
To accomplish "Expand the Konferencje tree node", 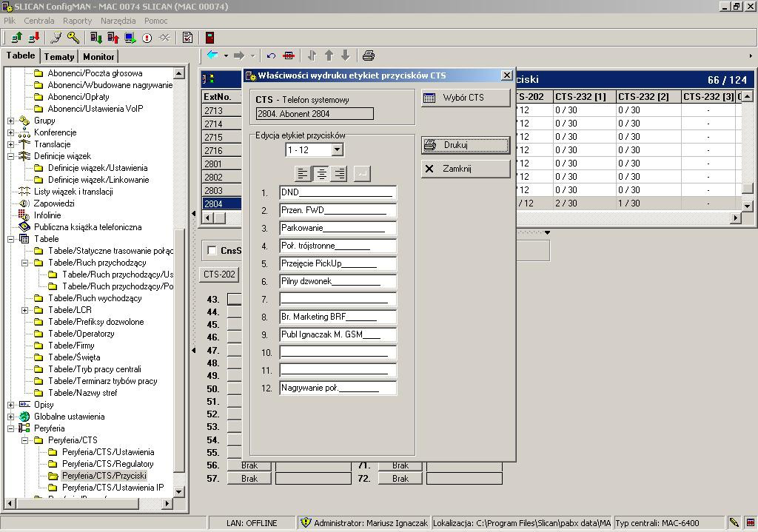I will pyautogui.click(x=10, y=132).
